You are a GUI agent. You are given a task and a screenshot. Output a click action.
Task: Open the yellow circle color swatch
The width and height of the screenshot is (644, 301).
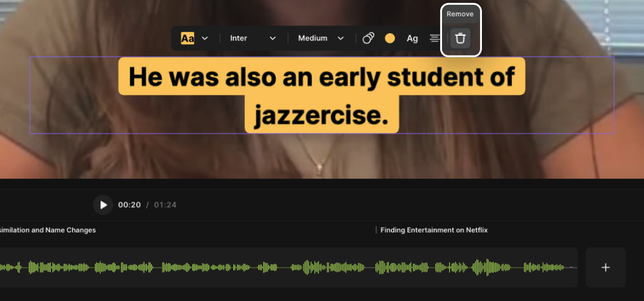click(x=390, y=38)
